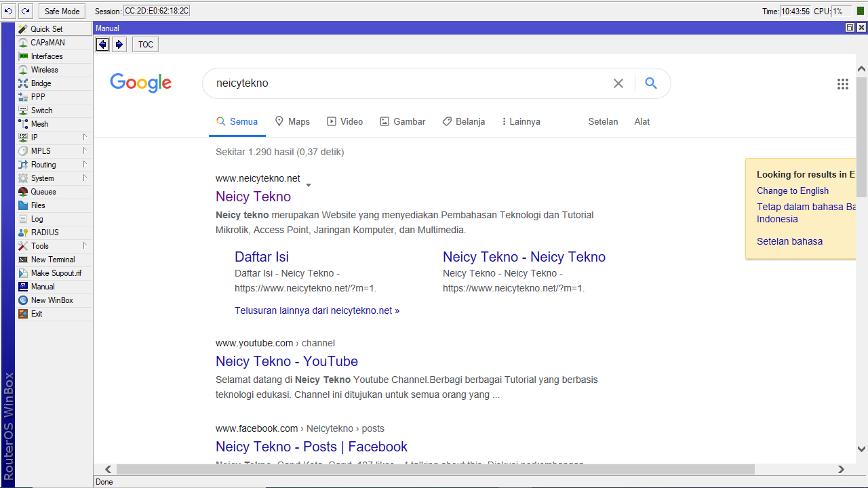The height and width of the screenshot is (488, 868).
Task: Expand the System submenu arrow
Action: tap(85, 178)
